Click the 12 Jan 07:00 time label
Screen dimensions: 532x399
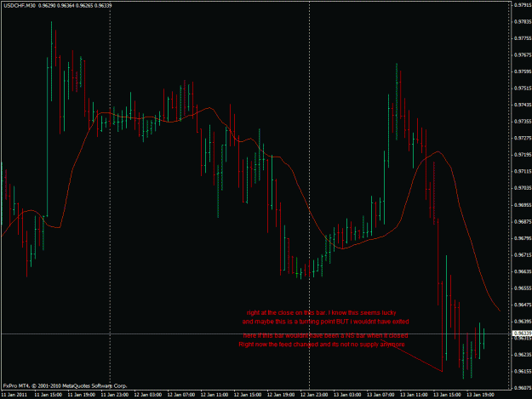[180, 395]
